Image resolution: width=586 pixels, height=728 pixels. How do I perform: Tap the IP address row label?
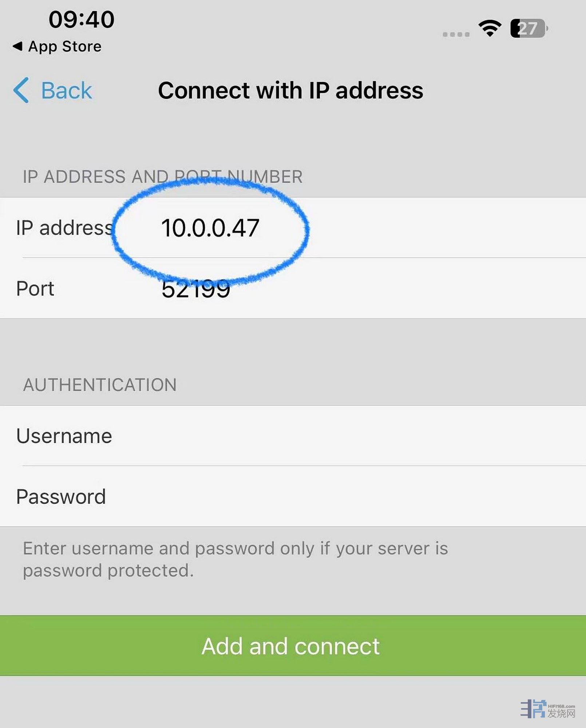[x=64, y=228]
